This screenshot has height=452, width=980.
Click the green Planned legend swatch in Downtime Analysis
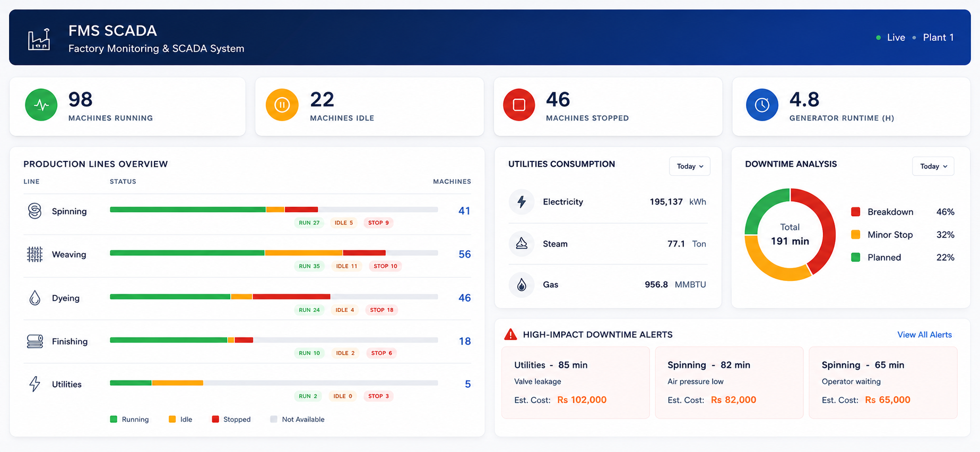[855, 257]
